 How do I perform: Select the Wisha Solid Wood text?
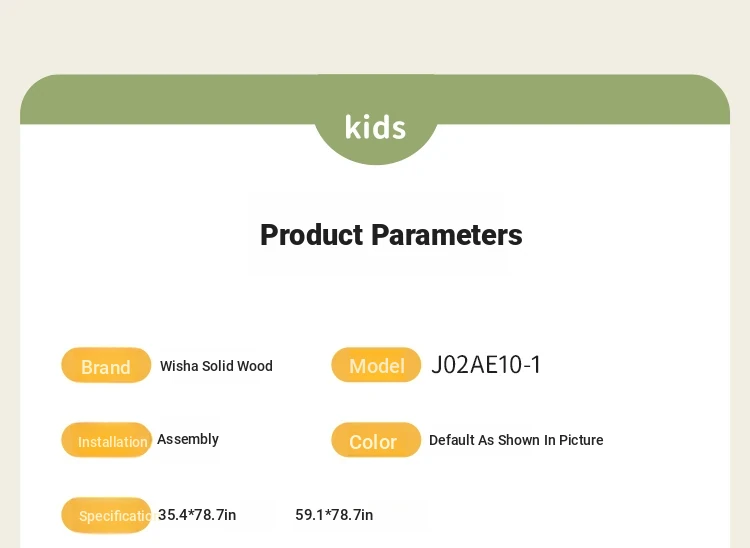click(x=216, y=366)
